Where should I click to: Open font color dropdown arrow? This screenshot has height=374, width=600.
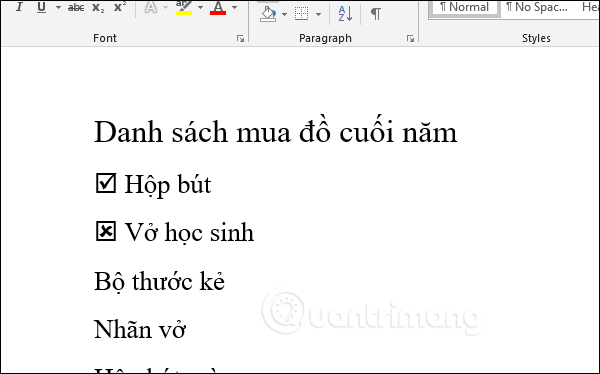click(x=235, y=7)
